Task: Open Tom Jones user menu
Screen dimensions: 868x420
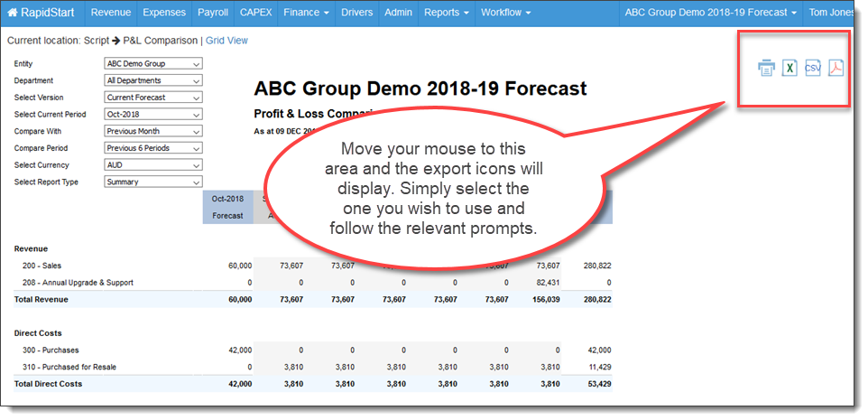Action: [832, 12]
